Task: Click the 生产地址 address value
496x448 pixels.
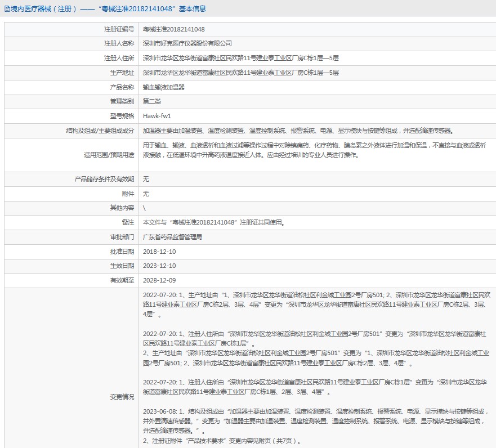Action: point(240,73)
